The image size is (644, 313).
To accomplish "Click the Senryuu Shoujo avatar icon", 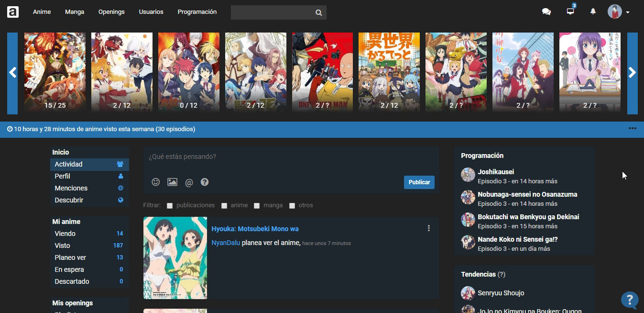I will 468,293.
